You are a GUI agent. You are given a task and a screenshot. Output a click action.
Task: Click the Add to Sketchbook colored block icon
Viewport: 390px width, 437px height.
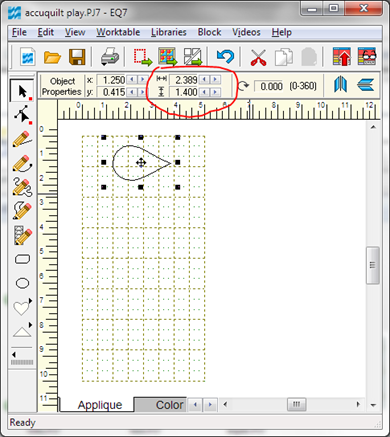[168, 57]
